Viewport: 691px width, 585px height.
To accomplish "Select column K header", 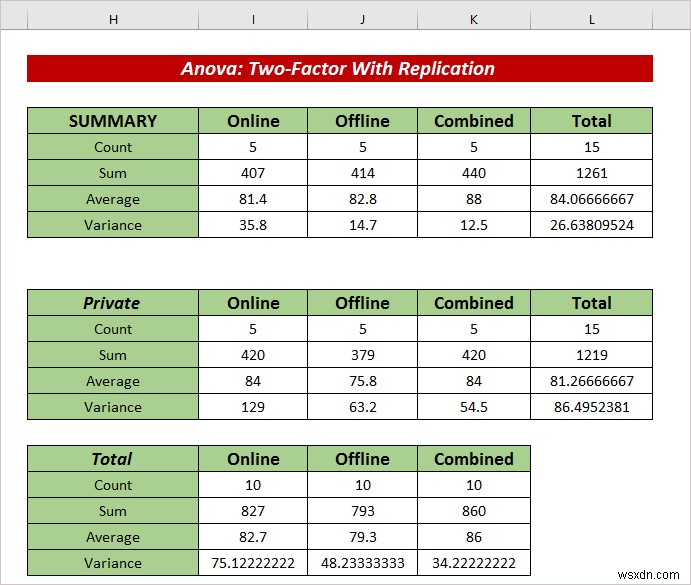I will point(474,20).
